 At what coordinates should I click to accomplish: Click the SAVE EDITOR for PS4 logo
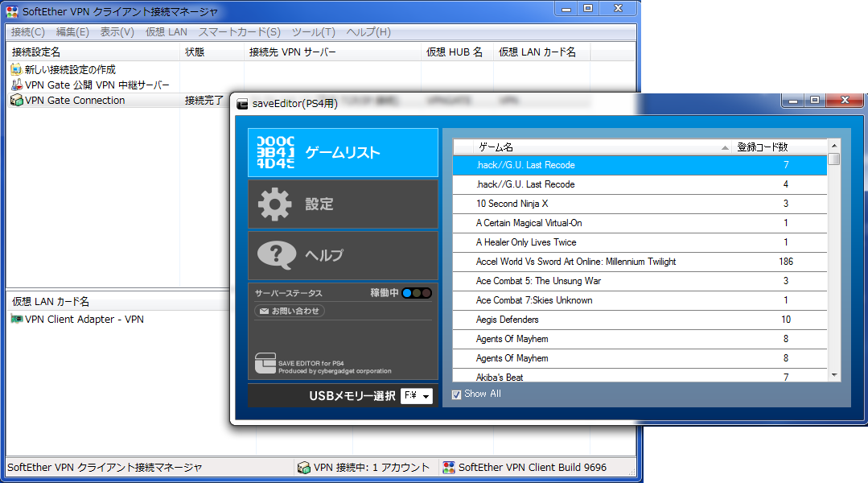(x=265, y=364)
